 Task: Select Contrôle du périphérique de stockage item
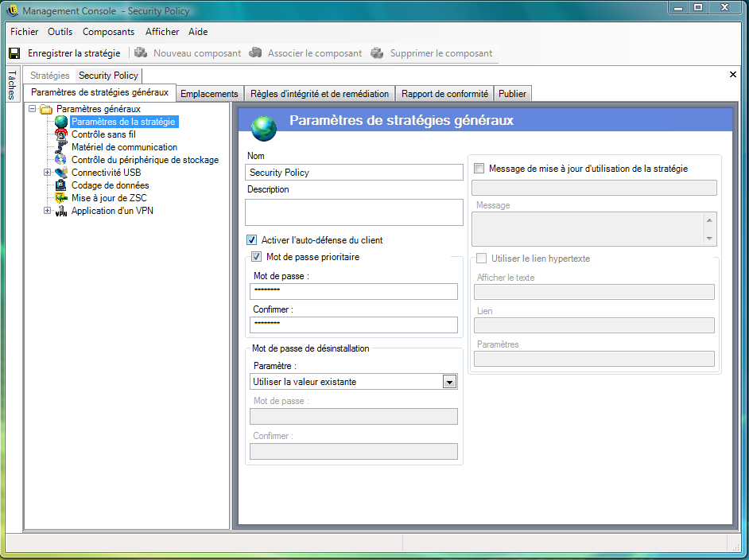tap(145, 160)
